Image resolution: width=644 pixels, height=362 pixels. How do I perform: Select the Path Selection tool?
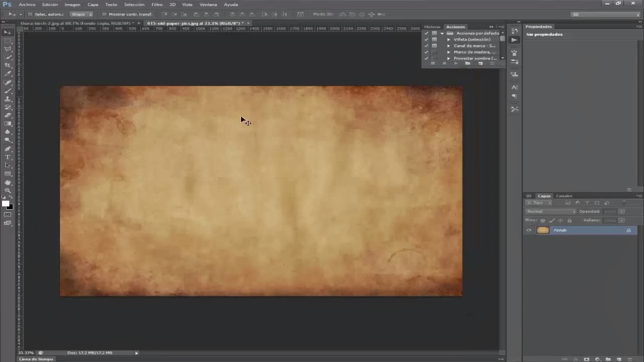pyautogui.click(x=8, y=165)
